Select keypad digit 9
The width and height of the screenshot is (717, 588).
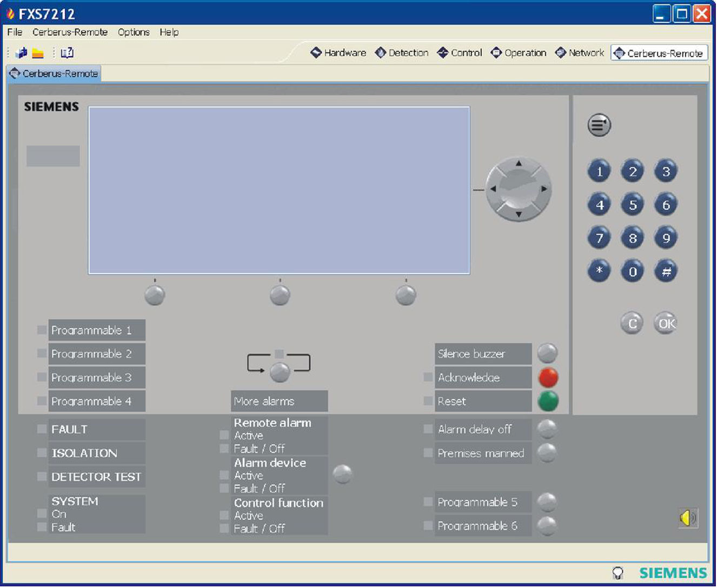pos(666,238)
